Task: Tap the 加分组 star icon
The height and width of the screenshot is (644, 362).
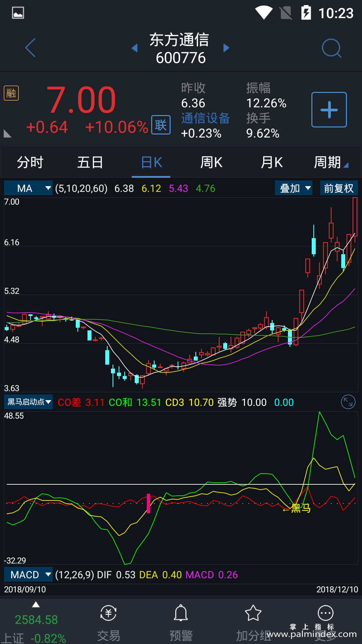Action: [253, 613]
